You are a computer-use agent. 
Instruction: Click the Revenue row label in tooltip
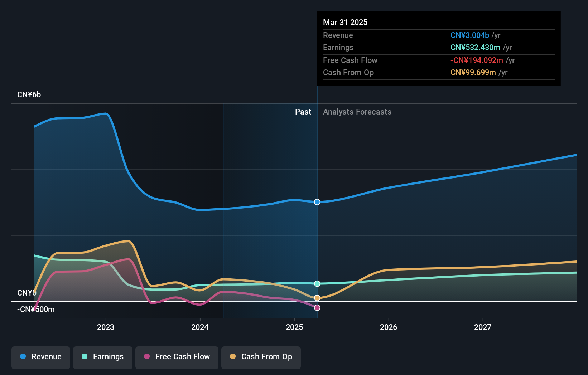(x=338, y=35)
